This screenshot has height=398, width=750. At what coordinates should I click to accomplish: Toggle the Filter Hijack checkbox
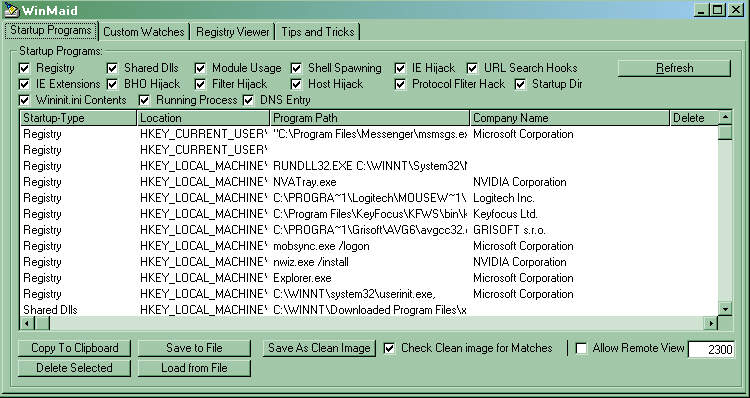[x=200, y=84]
